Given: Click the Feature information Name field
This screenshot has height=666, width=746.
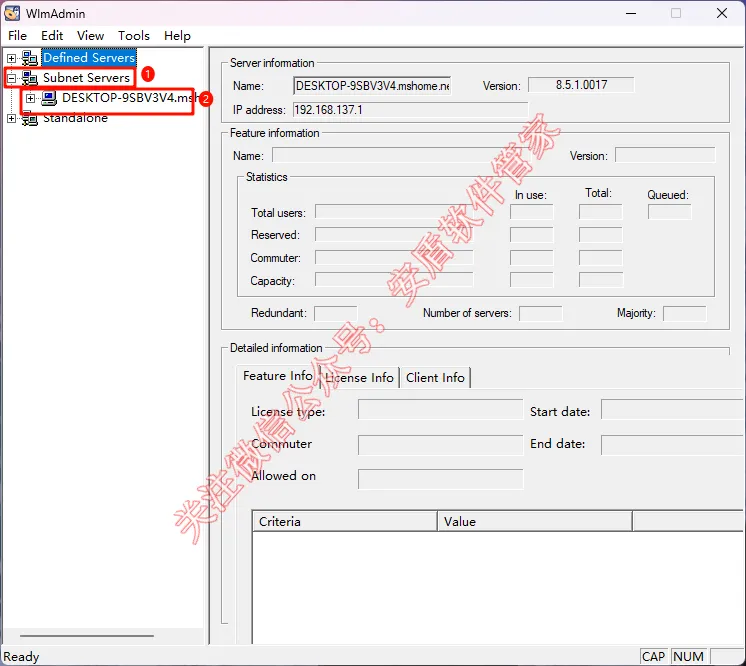Looking at the screenshot, I should 400,155.
